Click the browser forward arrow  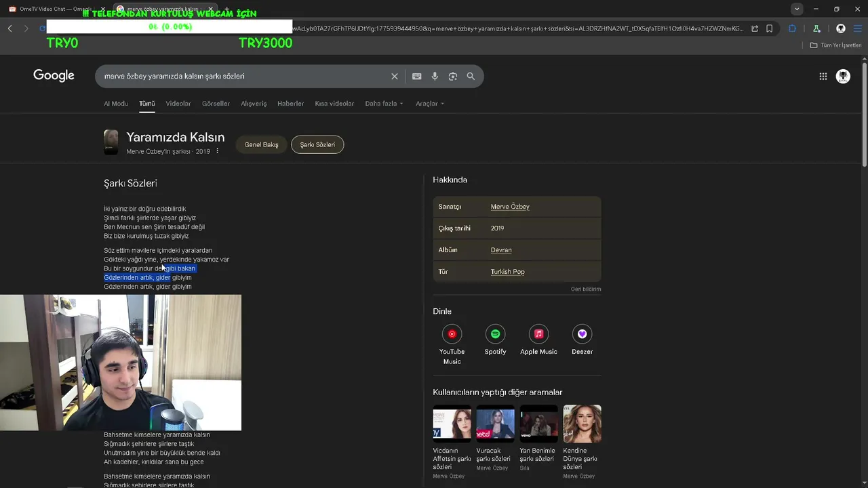click(x=26, y=28)
